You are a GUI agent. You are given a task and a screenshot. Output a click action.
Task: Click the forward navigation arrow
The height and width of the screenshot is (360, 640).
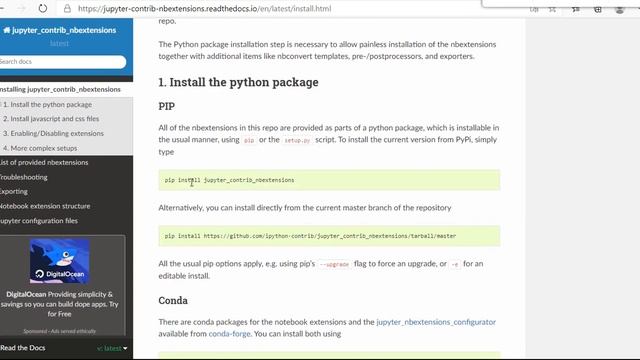(21, 8)
